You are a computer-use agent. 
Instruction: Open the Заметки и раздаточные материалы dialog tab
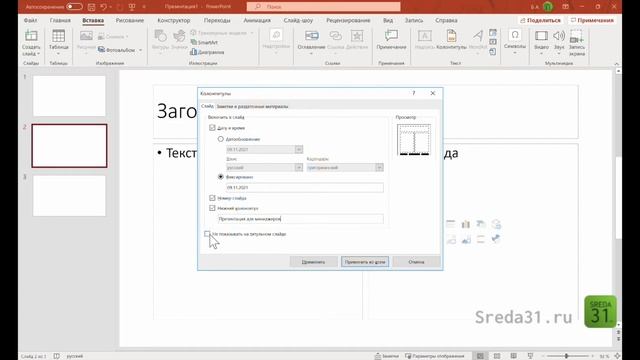coord(252,106)
